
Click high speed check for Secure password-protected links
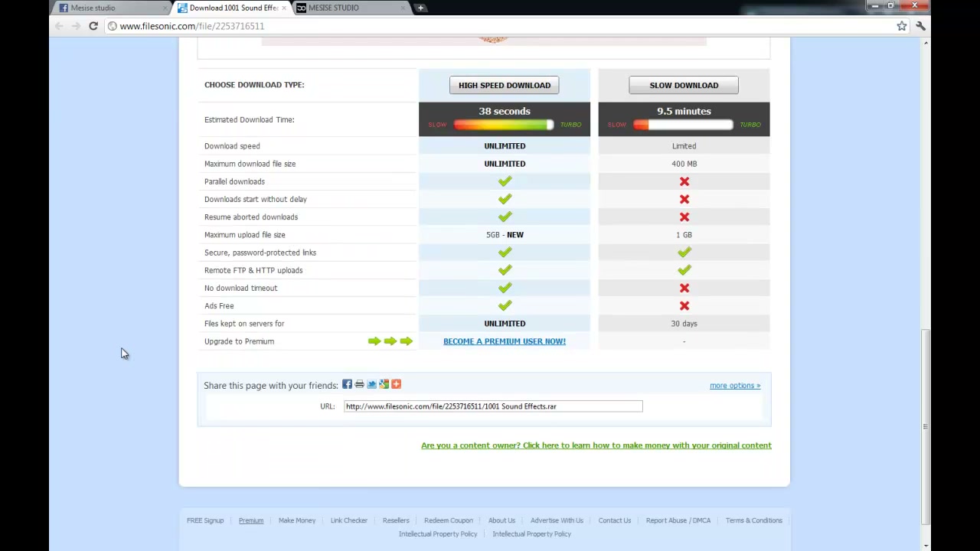[x=505, y=253]
